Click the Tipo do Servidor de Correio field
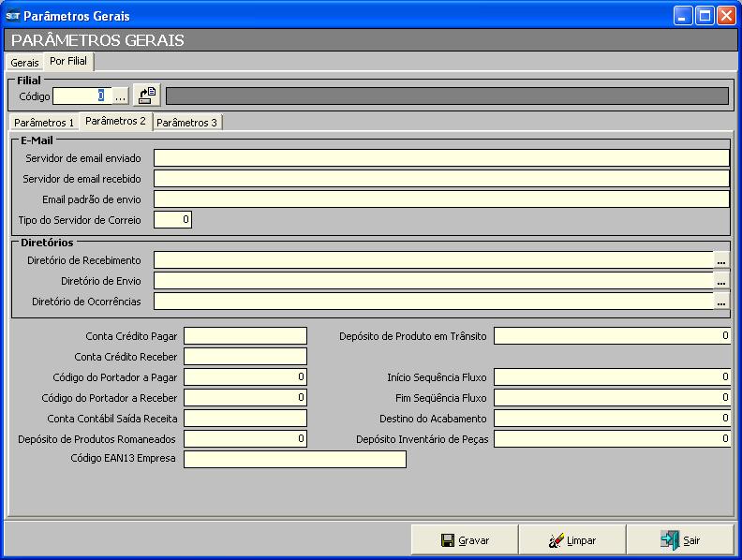 point(172,220)
